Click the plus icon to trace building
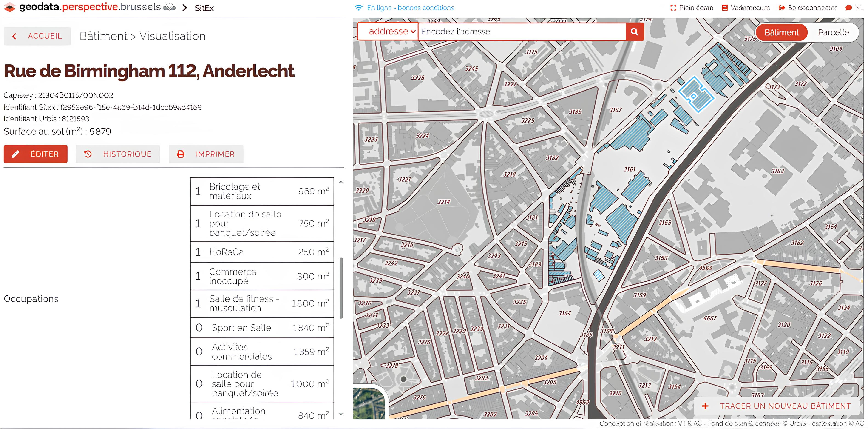Image resolution: width=868 pixels, height=429 pixels. click(705, 406)
